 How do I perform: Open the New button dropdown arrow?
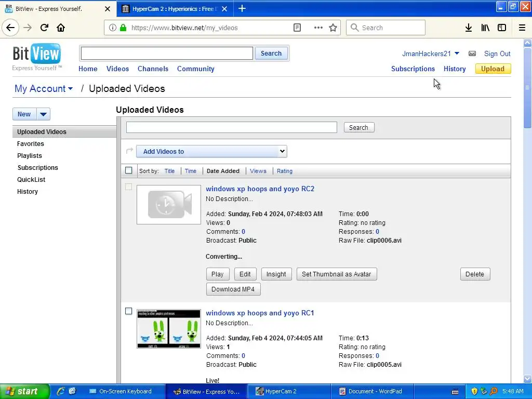[x=44, y=114]
